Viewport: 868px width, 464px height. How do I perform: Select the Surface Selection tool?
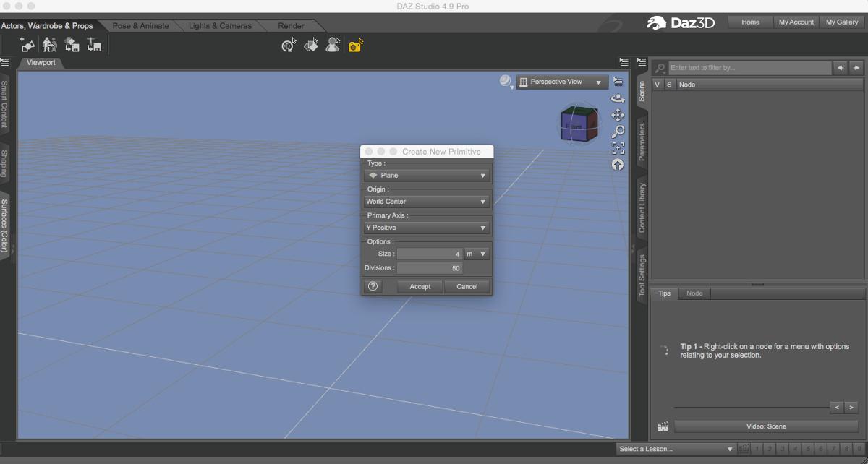coord(311,45)
